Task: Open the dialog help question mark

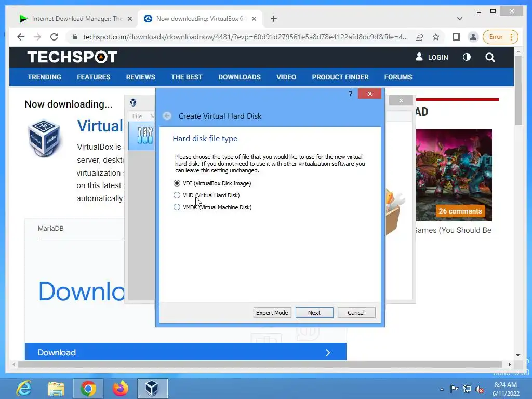Action: click(x=351, y=94)
